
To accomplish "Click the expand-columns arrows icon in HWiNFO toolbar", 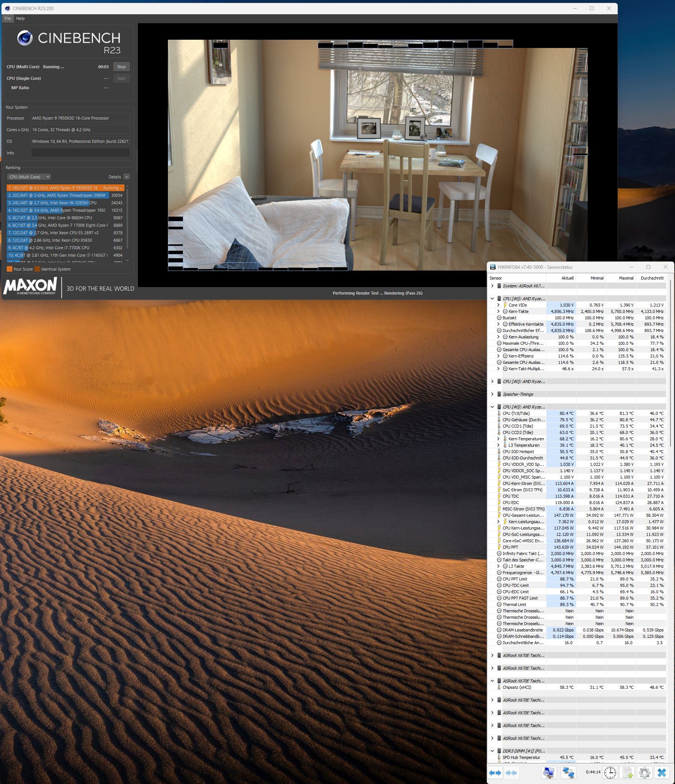I will [495, 772].
